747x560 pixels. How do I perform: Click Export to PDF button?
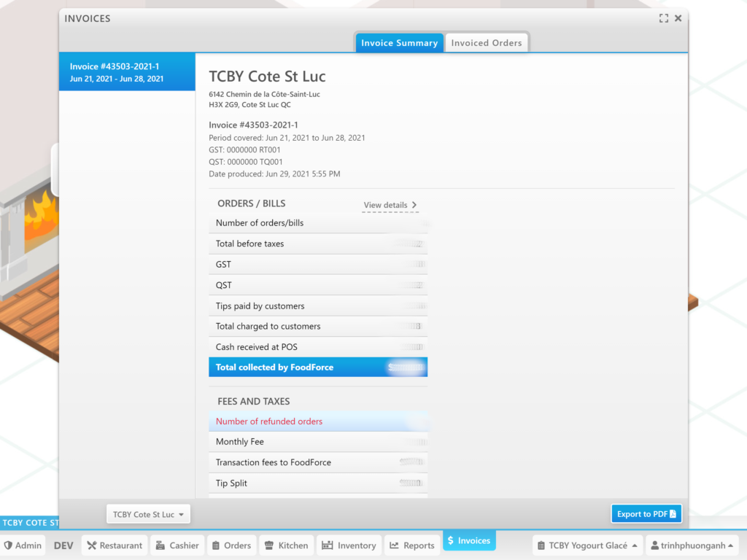tap(646, 514)
